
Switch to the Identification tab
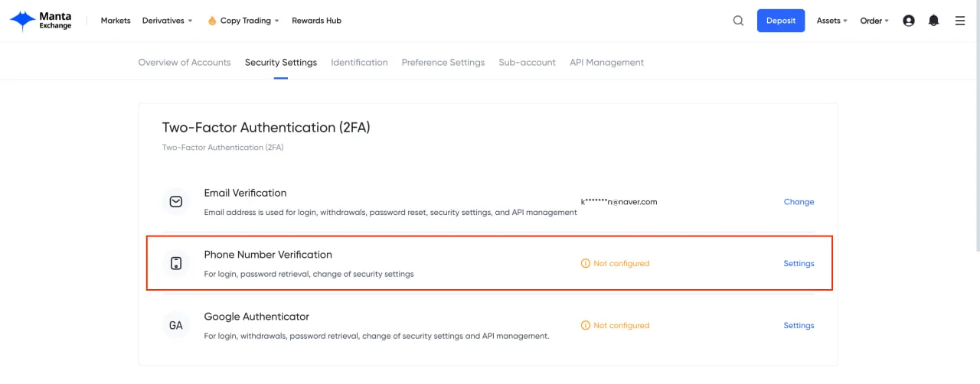point(359,63)
